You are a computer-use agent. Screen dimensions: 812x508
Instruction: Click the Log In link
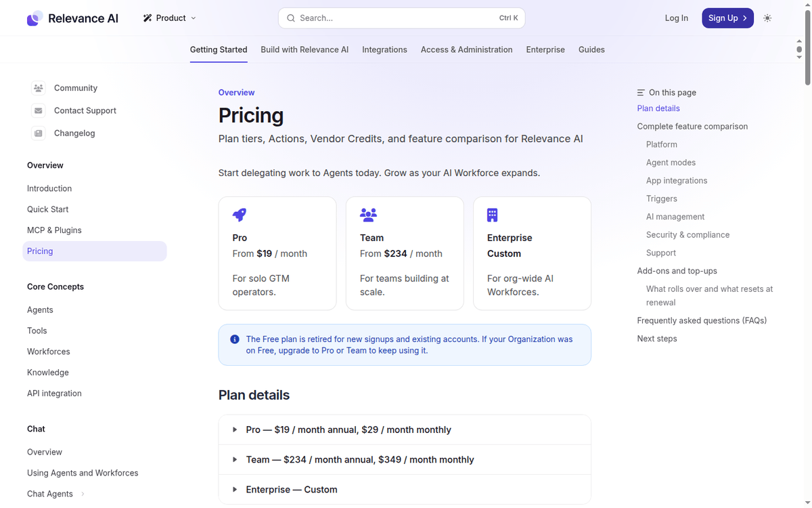coord(677,18)
